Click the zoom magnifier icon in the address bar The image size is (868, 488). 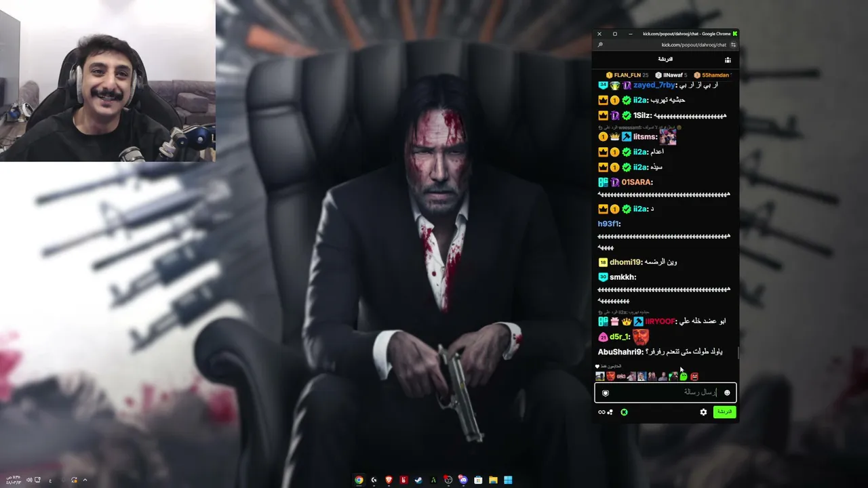click(600, 45)
